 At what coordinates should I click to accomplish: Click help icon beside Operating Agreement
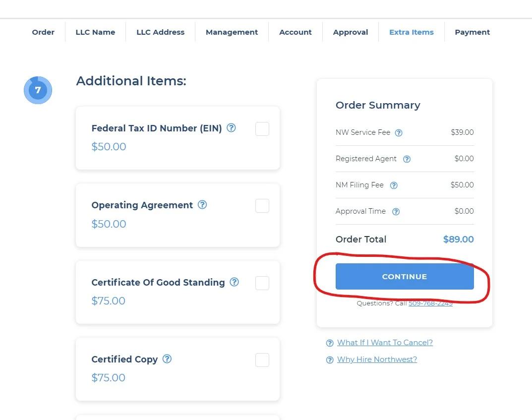202,205
